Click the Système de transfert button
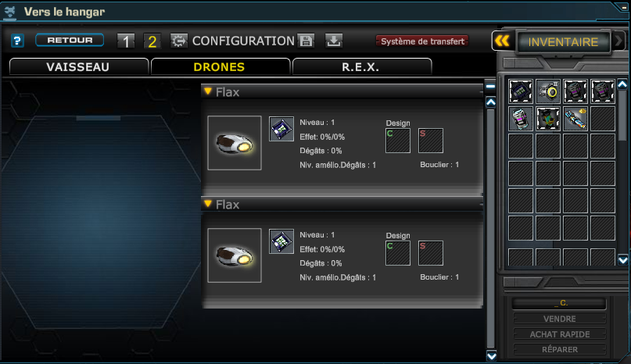This screenshot has height=364, width=631. tap(422, 41)
